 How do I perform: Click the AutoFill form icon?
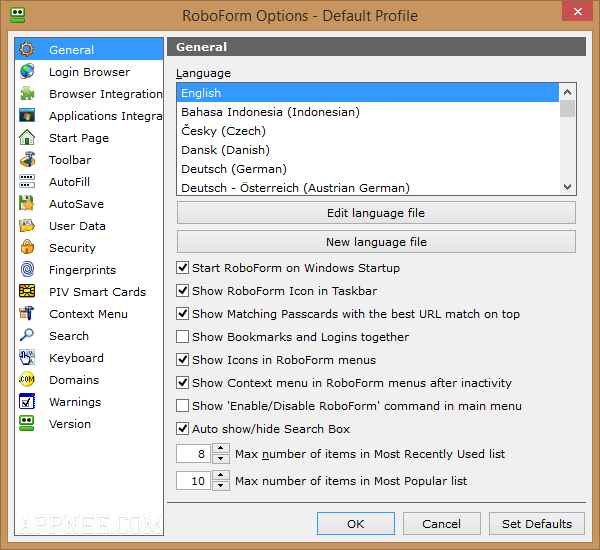pyautogui.click(x=27, y=181)
